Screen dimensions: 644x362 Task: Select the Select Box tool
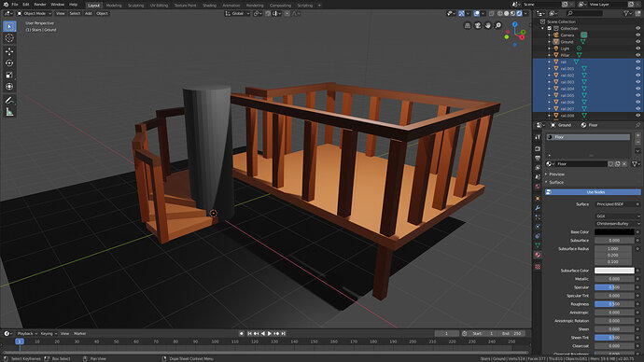click(9, 26)
